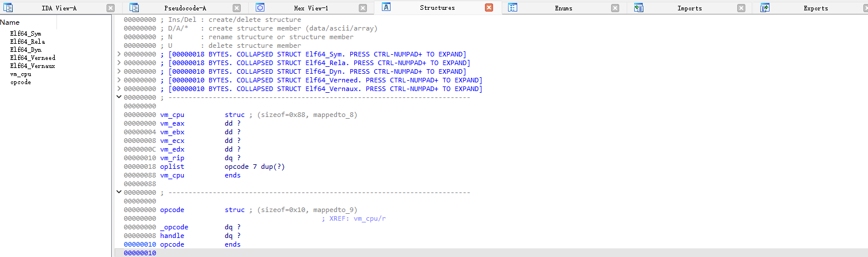Switch to the Imports tab
The width and height of the screenshot is (868, 257).
[689, 8]
